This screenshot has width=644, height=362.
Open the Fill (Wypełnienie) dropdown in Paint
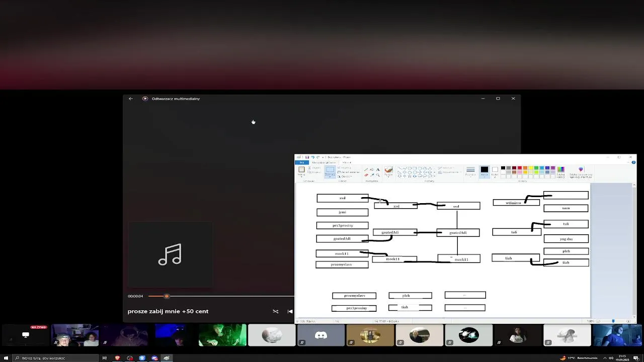450,172
